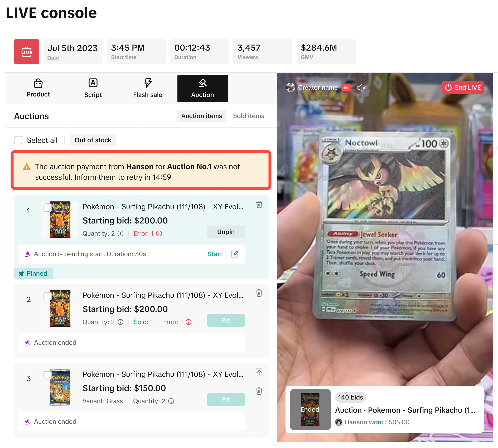Select the Auction tab
This screenshot has width=498, height=448.
[x=203, y=89]
